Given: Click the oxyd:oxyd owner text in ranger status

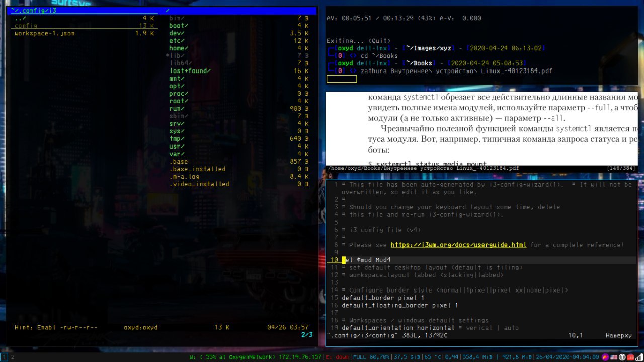Looking at the screenshot, I should point(141,327).
